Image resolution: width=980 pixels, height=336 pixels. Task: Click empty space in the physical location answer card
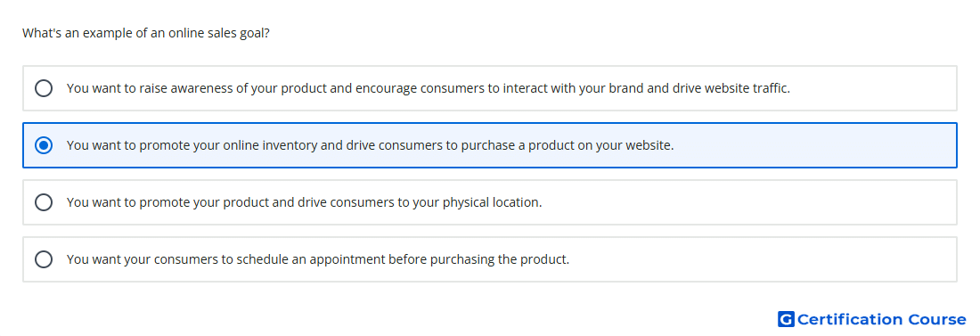pos(750,202)
